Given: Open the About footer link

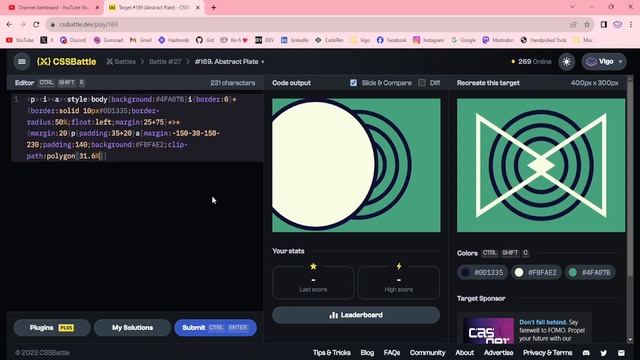Looking at the screenshot, I should tap(464, 353).
